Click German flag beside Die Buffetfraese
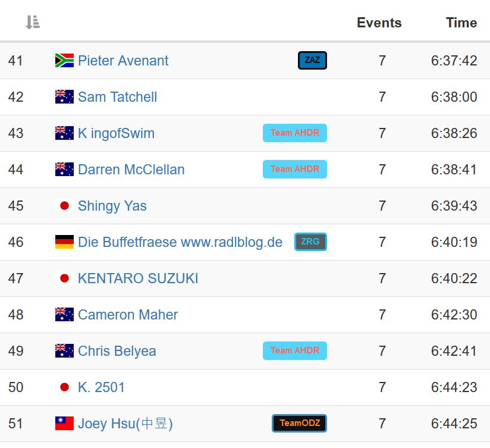This screenshot has height=448, width=490. pyautogui.click(x=64, y=242)
